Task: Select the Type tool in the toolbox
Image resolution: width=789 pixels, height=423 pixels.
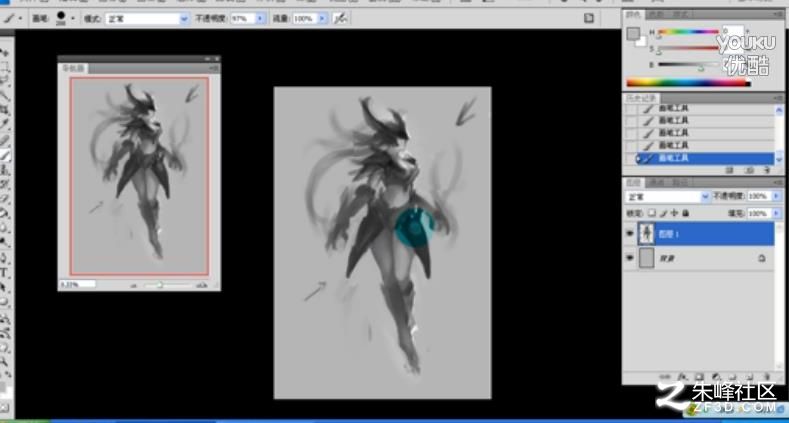Action: coord(5,273)
